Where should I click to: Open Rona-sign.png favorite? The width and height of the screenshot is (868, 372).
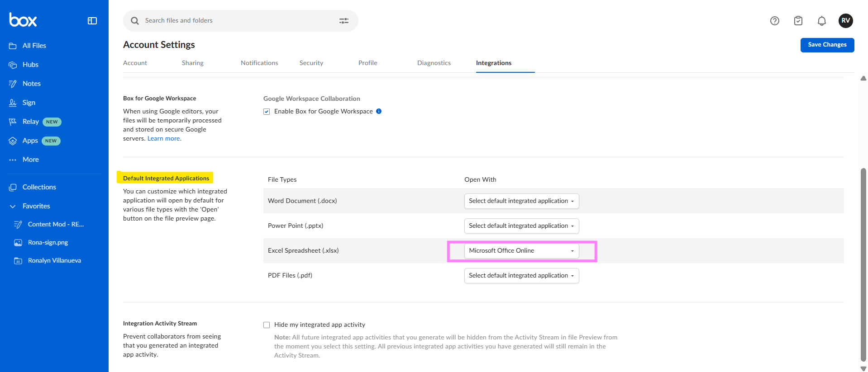(x=48, y=242)
